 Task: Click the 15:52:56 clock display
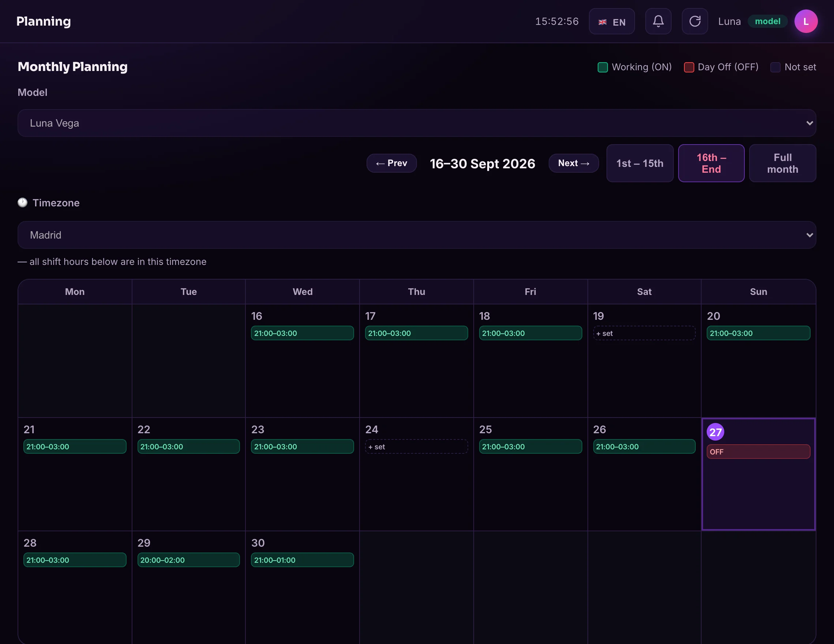click(x=557, y=21)
